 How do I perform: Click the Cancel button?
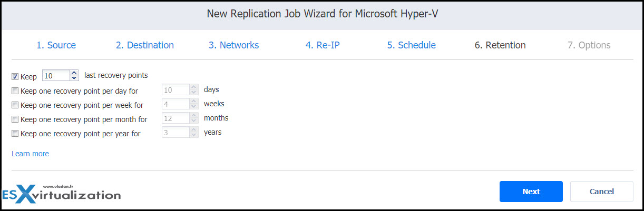602,192
